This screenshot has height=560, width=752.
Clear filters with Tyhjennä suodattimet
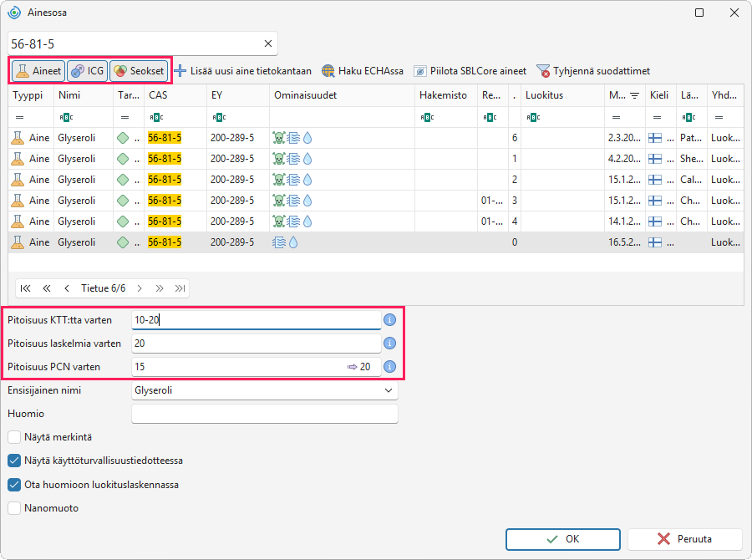[593, 71]
